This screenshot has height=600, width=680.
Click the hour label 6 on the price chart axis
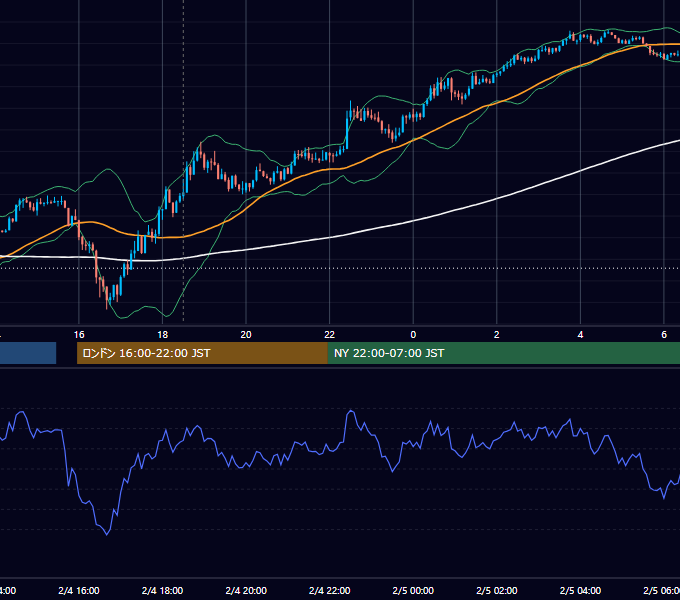point(664,335)
